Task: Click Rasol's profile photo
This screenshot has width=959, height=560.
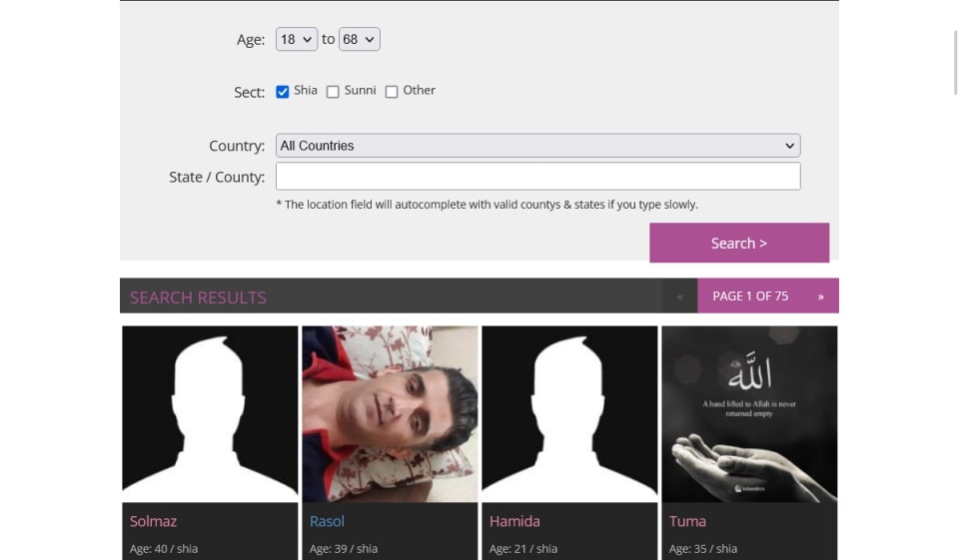Action: point(390,413)
